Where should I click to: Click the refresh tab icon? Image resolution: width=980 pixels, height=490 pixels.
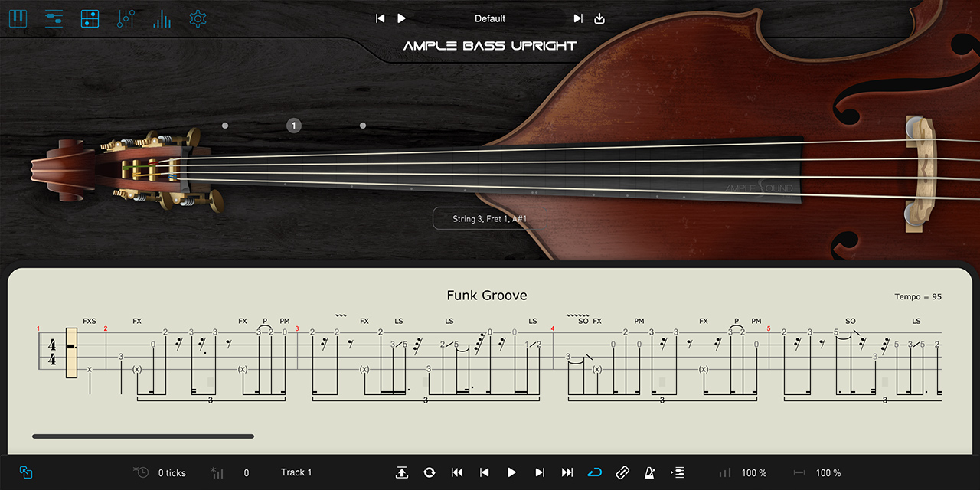429,472
